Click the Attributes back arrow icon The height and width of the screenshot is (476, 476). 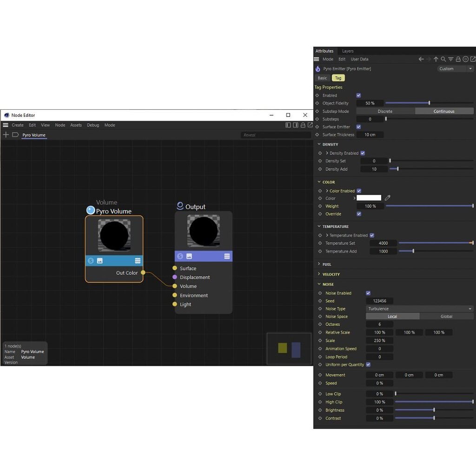point(421,59)
